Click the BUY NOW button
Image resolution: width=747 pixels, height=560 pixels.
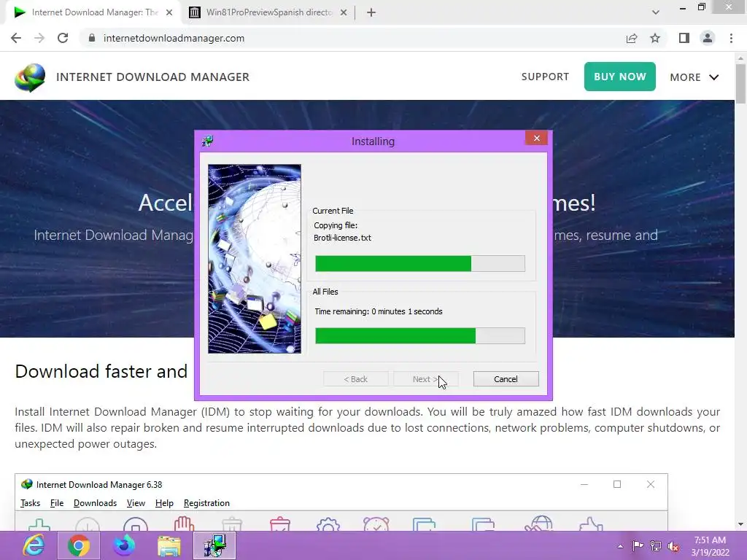[x=620, y=77]
